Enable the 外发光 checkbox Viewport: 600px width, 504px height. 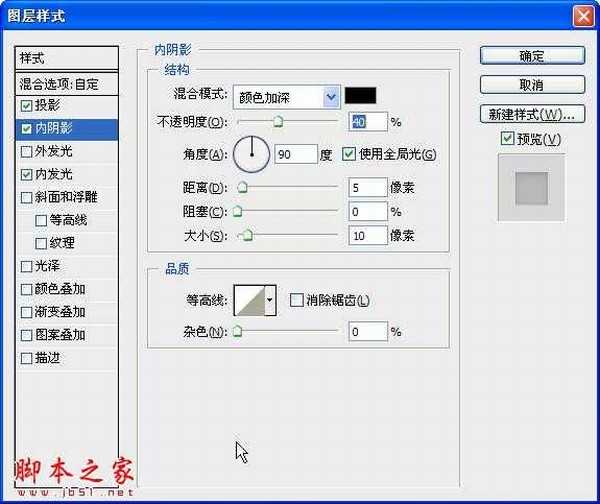pos(27,151)
